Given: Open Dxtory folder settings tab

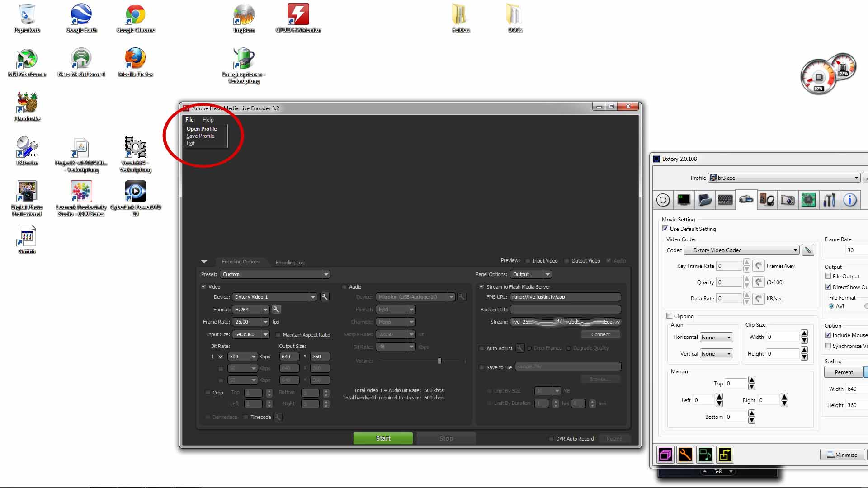Looking at the screenshot, I should [704, 200].
